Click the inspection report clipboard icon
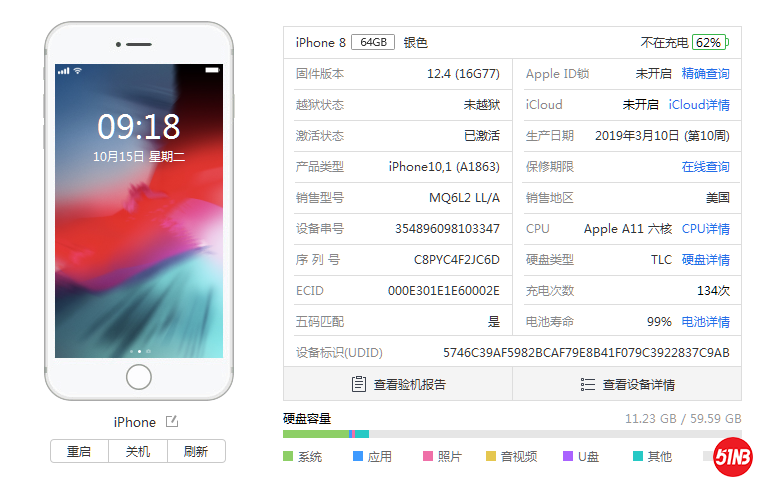 [x=359, y=384]
